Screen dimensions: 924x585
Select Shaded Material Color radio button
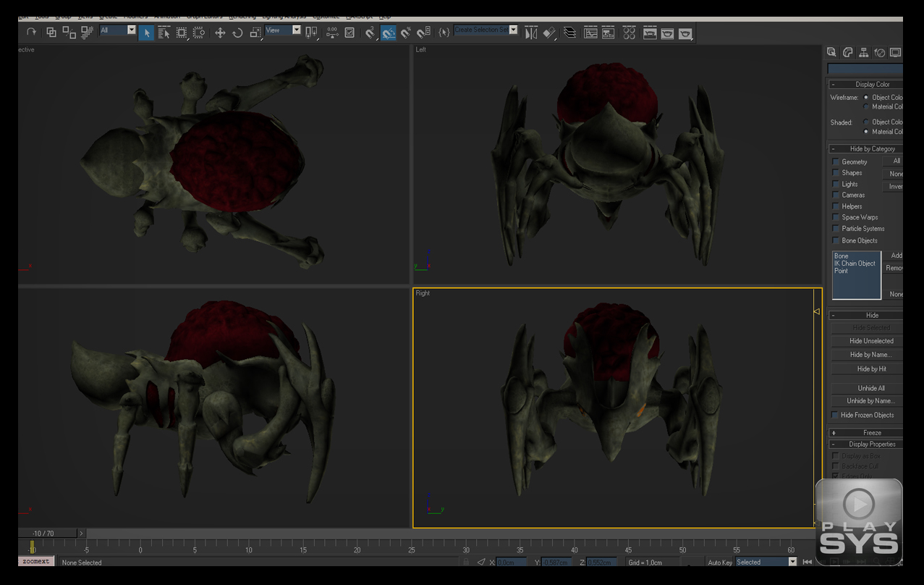click(x=866, y=132)
